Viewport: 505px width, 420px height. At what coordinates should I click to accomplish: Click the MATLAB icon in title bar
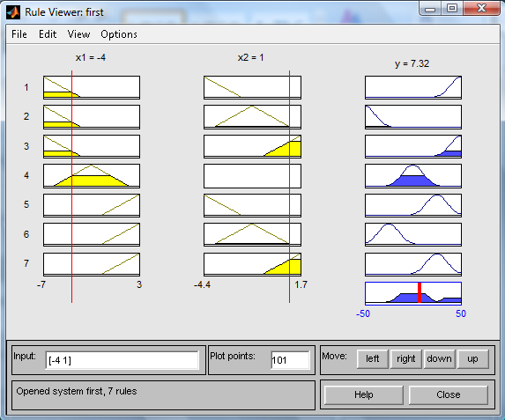coord(13,12)
